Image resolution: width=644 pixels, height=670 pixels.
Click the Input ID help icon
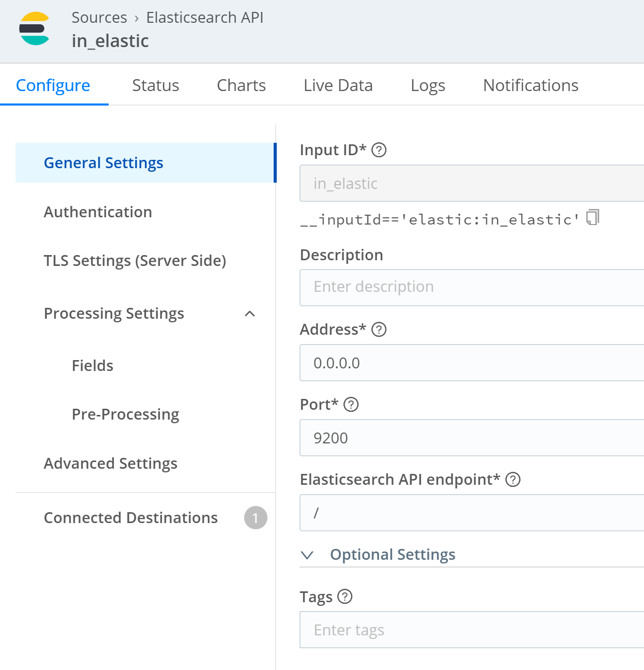click(379, 150)
